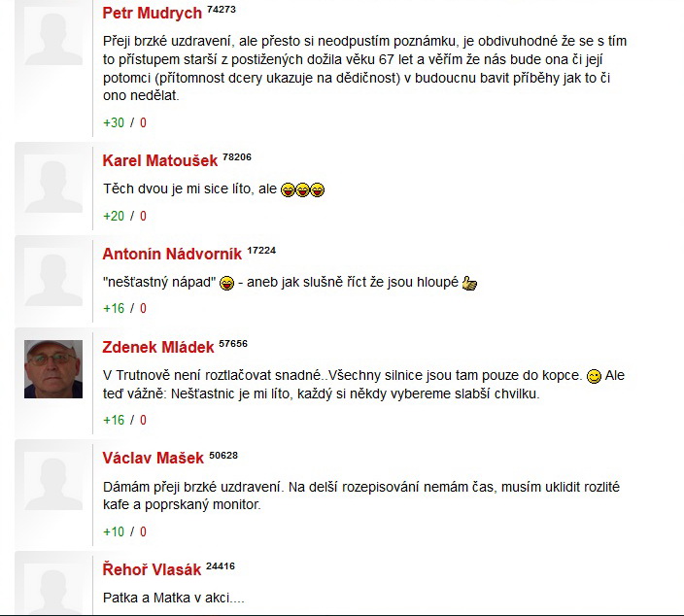Open Václav Mašek's profile link
The width and height of the screenshot is (684, 616).
click(153, 458)
